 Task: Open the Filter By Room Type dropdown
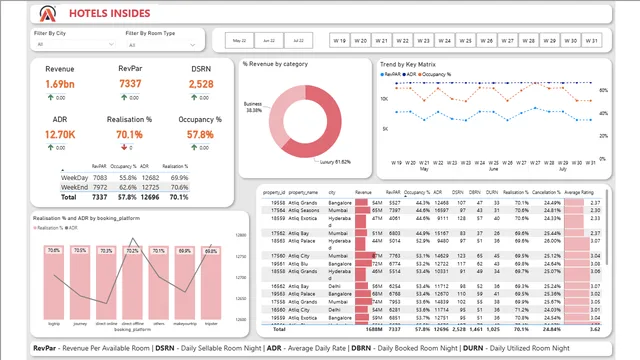point(161,45)
